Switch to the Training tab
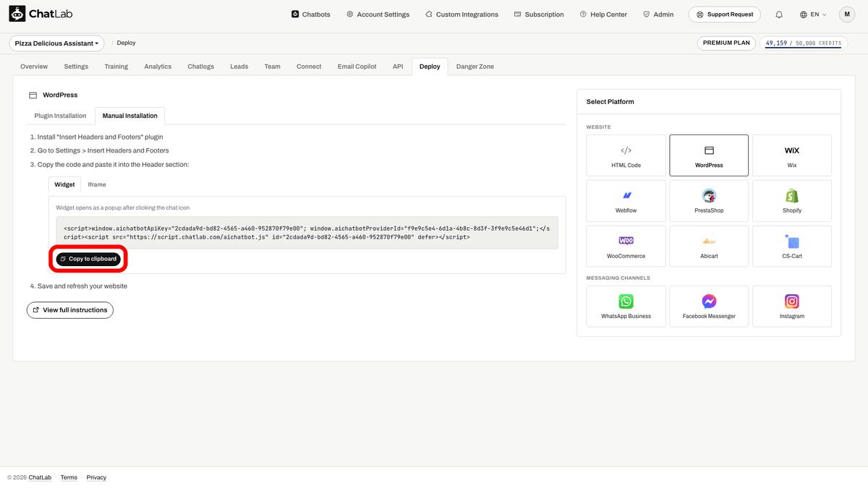Image resolution: width=868 pixels, height=488 pixels. click(116, 67)
